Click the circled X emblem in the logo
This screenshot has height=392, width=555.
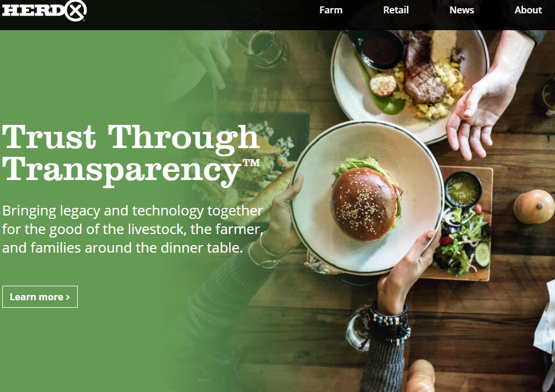coord(75,10)
